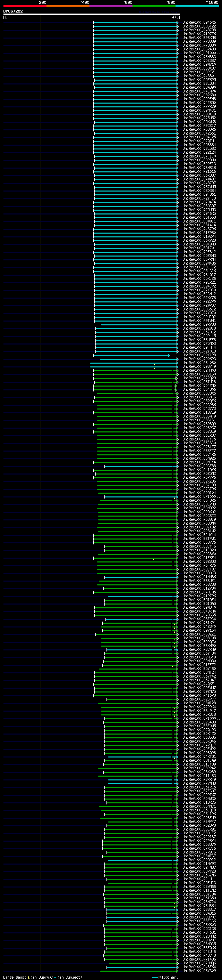
Task: Click the 473 query end position label
Action: [x=175, y=17]
